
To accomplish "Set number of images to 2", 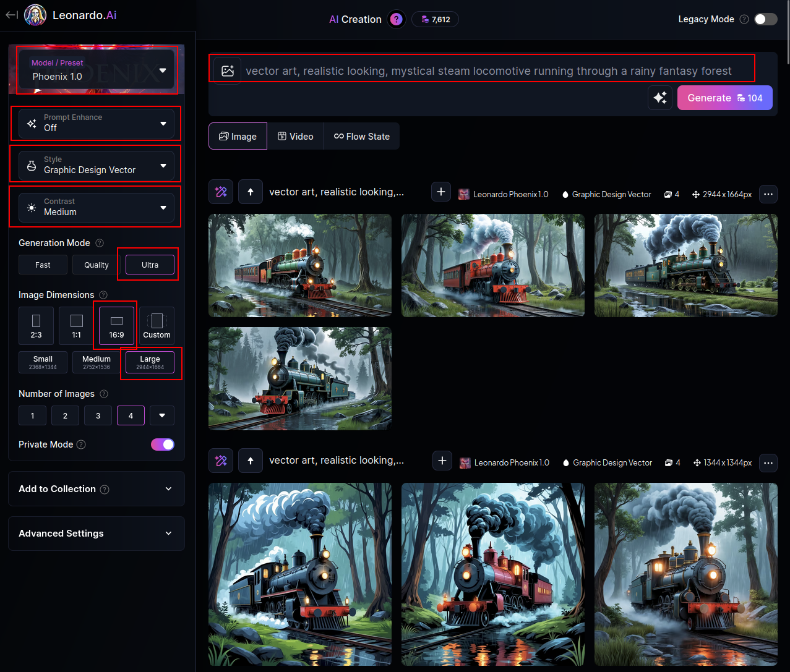I will coord(65,415).
